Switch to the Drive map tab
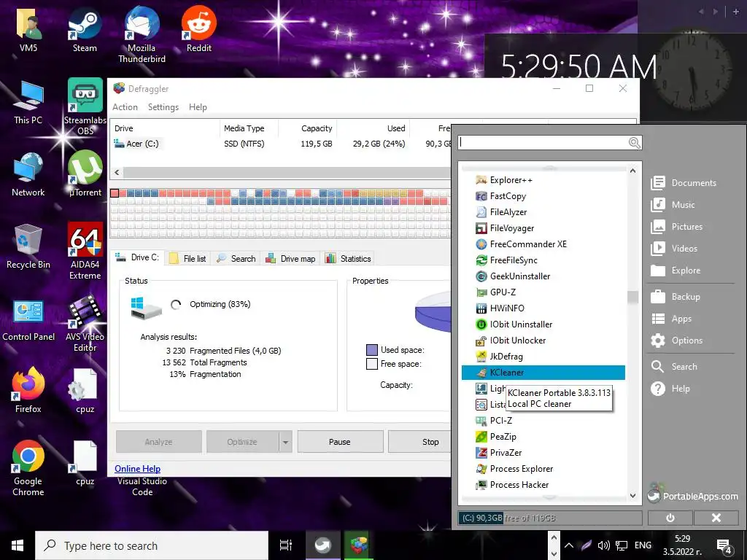747x560 pixels. [290, 259]
